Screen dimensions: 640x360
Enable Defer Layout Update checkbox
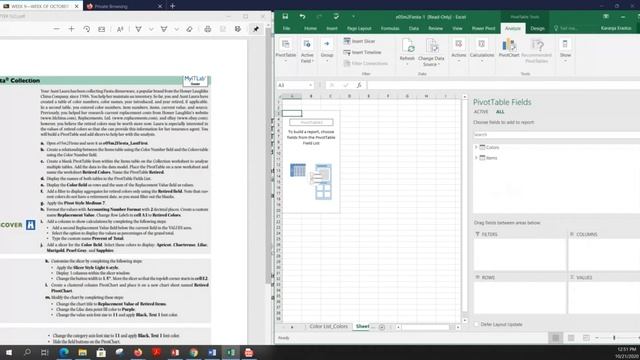click(476, 324)
